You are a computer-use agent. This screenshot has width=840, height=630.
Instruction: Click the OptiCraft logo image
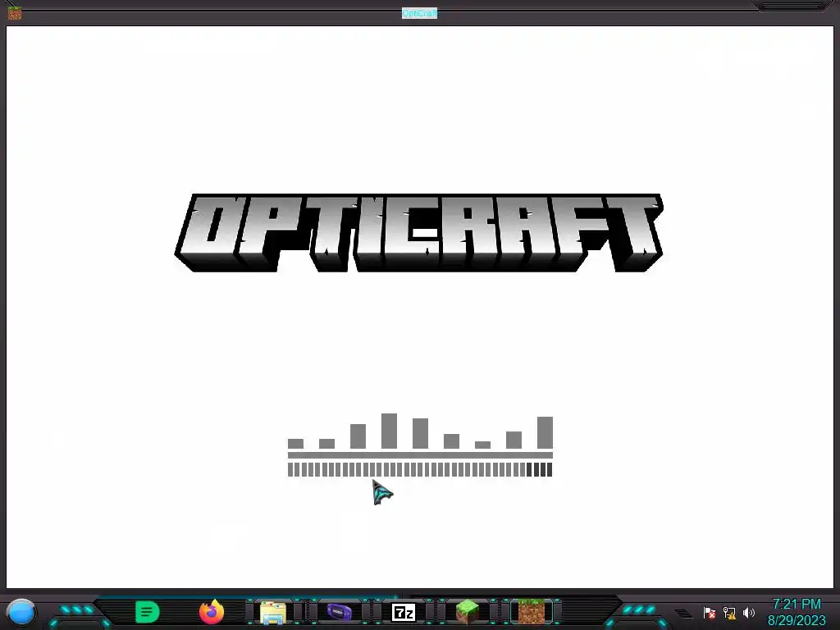pyautogui.click(x=419, y=233)
